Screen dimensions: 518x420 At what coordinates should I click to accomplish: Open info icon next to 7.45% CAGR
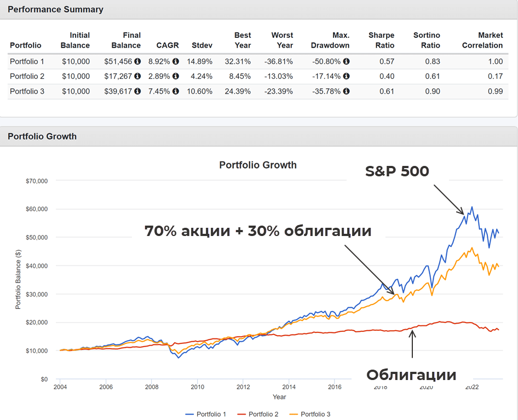pos(176,91)
